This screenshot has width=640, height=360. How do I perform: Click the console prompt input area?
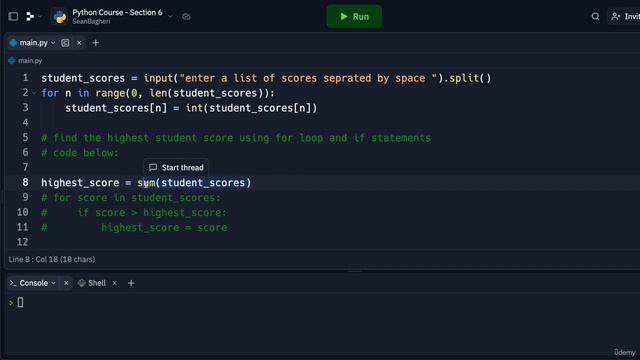pyautogui.click(x=20, y=302)
